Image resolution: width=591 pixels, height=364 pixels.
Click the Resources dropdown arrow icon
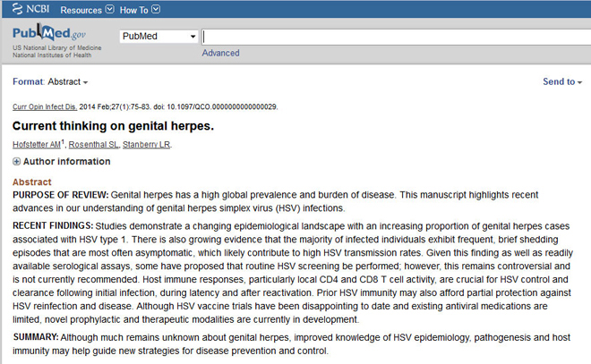tap(109, 9)
